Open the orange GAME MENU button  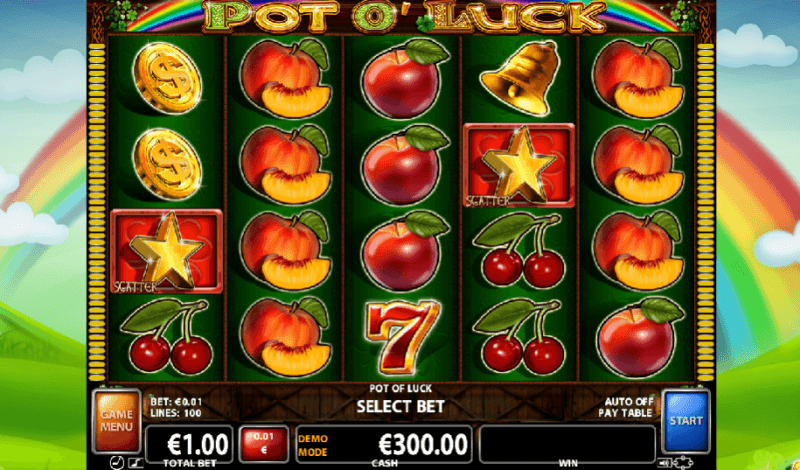116,420
